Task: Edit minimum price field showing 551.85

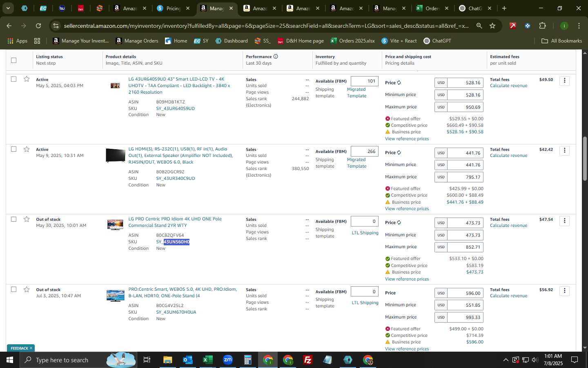Action: [x=465, y=305]
